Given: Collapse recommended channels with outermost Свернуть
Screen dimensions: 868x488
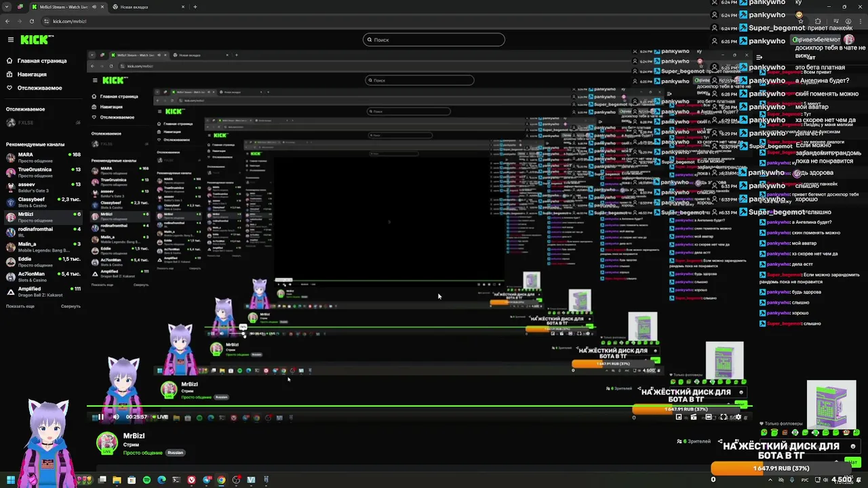Looking at the screenshot, I should point(71,306).
